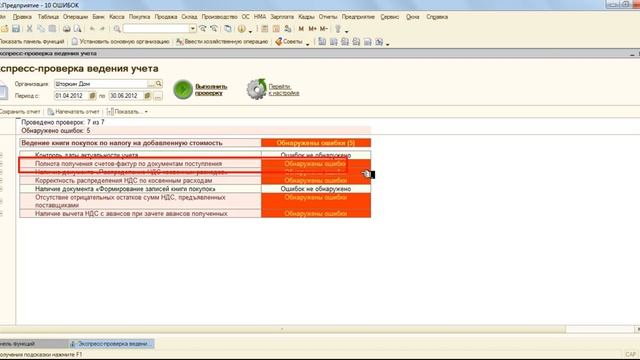Click the Undo arrow icon
Screen dimensions: 640x360
coord(92,29)
